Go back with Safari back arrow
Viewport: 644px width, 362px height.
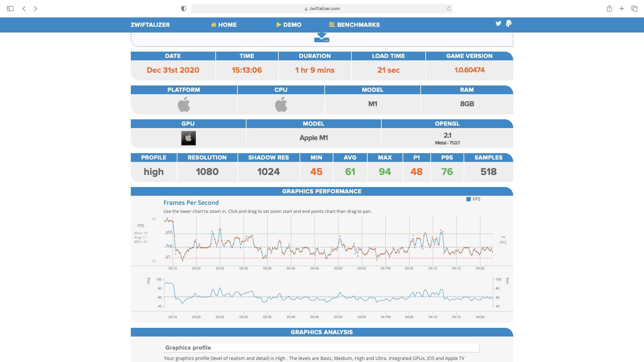24,9
